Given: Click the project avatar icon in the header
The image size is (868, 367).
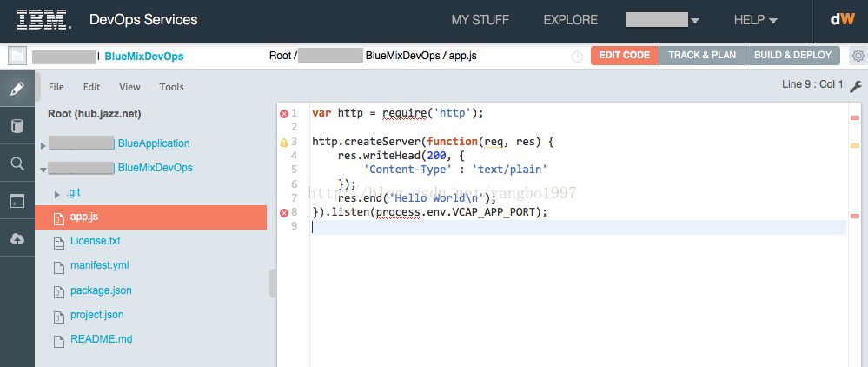Looking at the screenshot, I should tap(17, 56).
